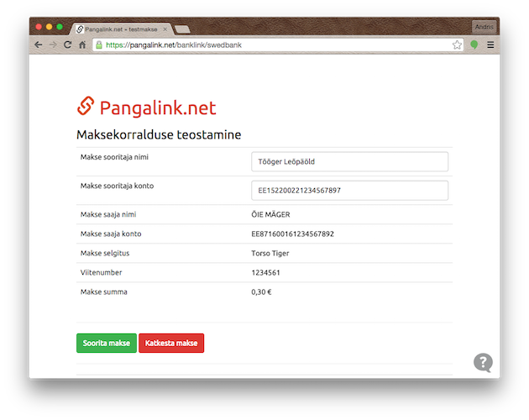Viewport: 529px width, 420px height.
Task: Click the browser forward arrow
Action: point(53,45)
